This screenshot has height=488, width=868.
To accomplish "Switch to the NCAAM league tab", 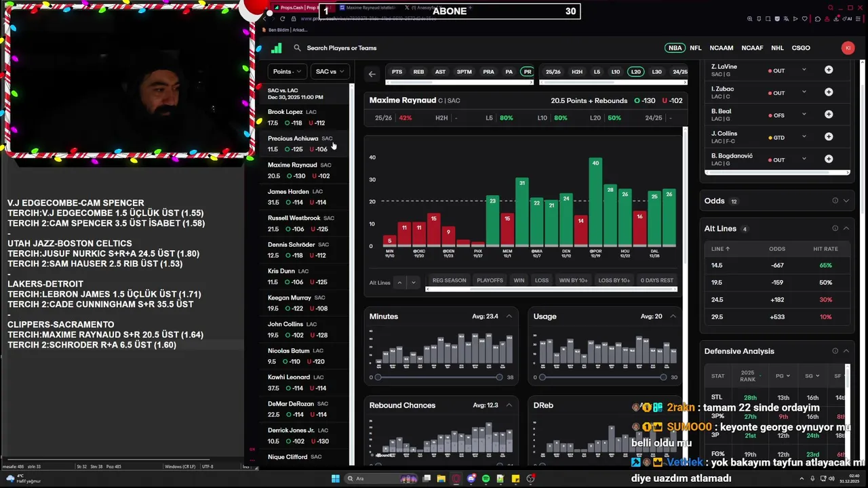I will coord(722,48).
